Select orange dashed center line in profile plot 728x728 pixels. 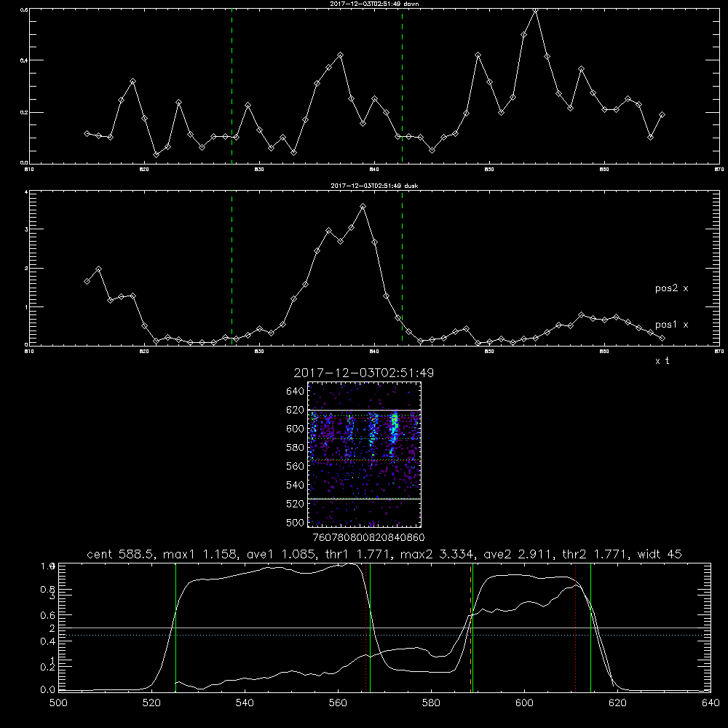coord(471,628)
